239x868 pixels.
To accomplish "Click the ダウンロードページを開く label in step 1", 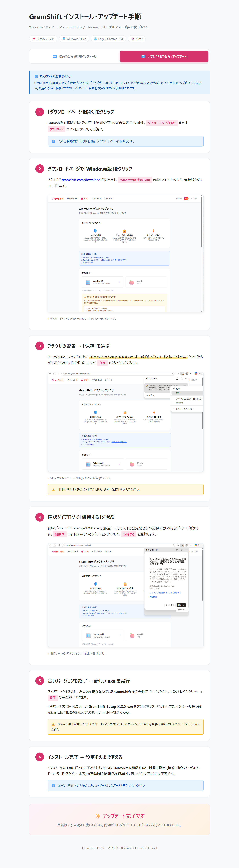I will click(x=162, y=123).
